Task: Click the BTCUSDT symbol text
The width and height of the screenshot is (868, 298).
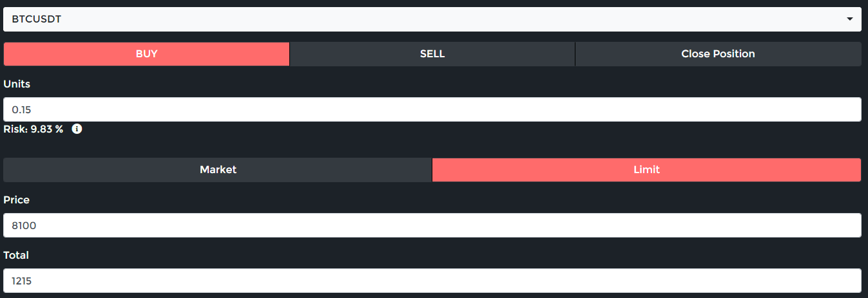Action: 36,19
